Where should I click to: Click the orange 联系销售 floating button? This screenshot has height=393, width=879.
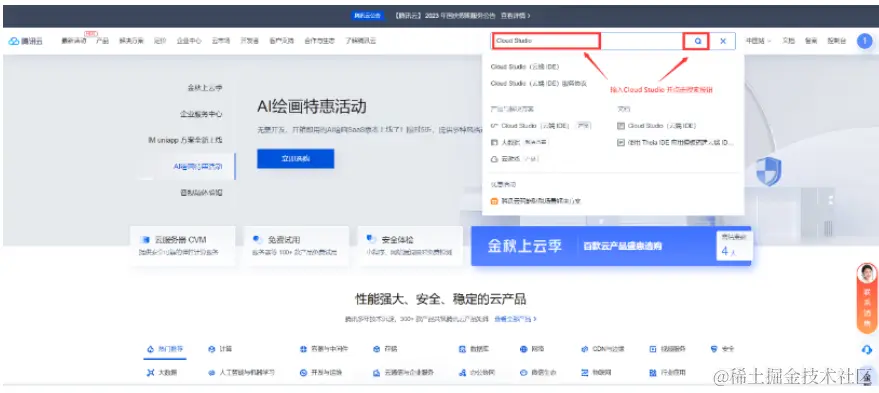[x=867, y=298]
